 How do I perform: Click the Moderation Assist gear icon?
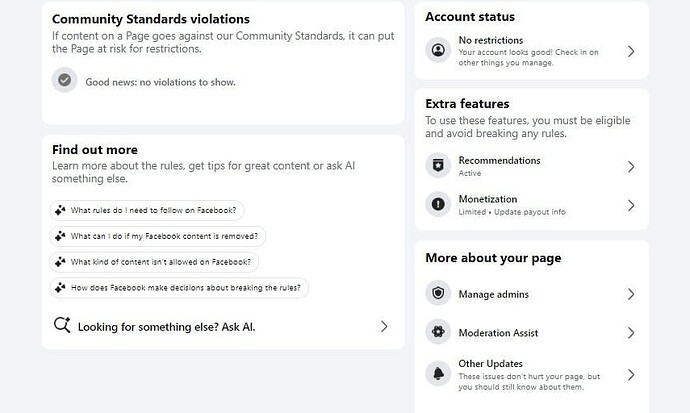point(437,332)
